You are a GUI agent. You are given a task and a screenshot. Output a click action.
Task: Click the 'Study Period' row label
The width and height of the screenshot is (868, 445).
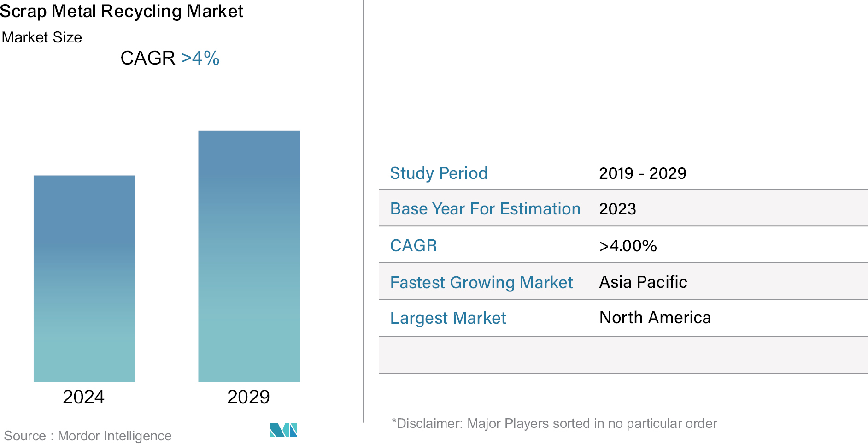(x=439, y=173)
